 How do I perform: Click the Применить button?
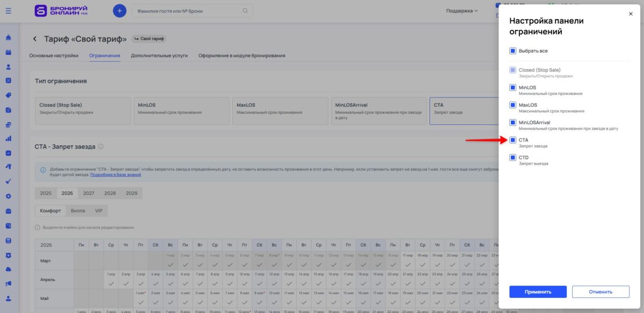click(538, 292)
